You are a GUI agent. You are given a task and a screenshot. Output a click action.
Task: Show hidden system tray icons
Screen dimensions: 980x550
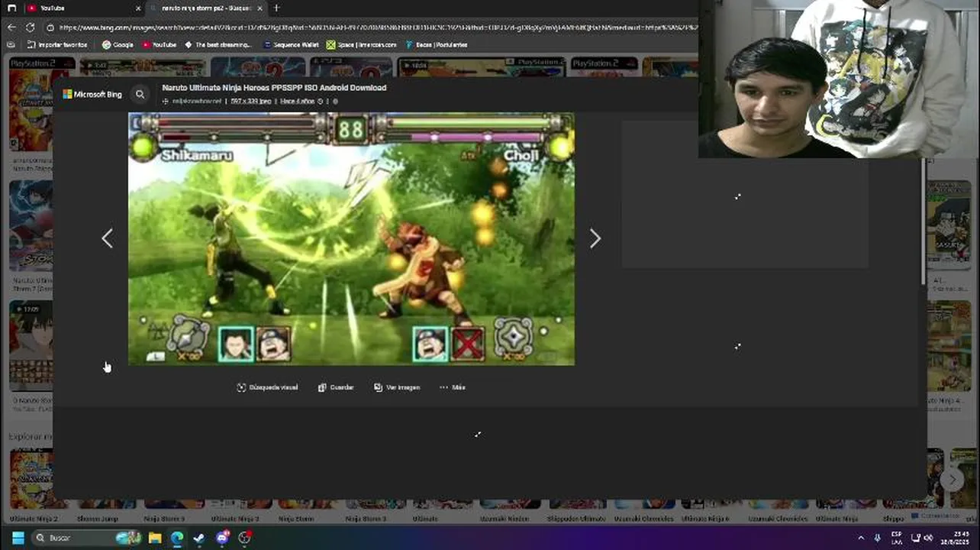[x=861, y=538]
